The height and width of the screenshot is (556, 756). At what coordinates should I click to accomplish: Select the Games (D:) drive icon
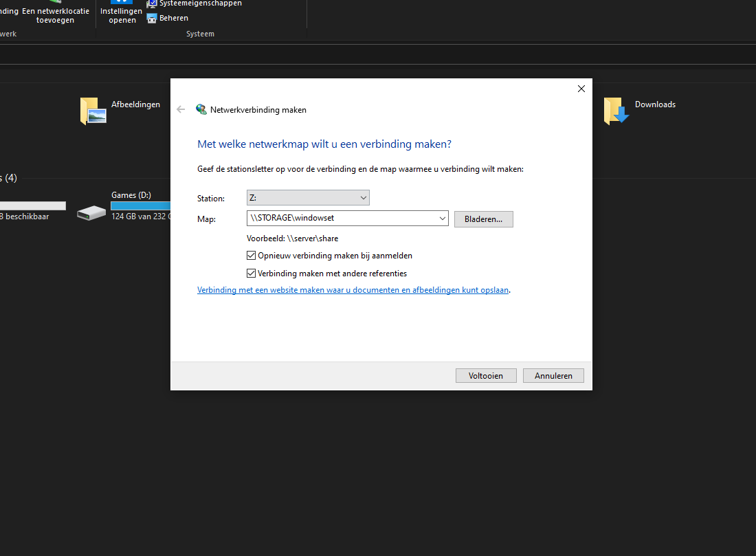tap(91, 212)
